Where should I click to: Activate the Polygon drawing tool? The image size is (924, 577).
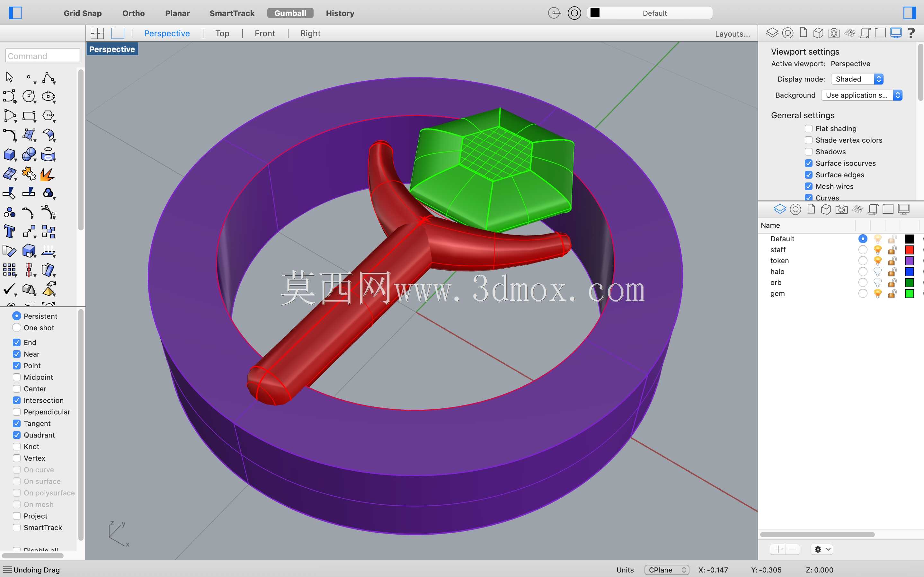(49, 116)
